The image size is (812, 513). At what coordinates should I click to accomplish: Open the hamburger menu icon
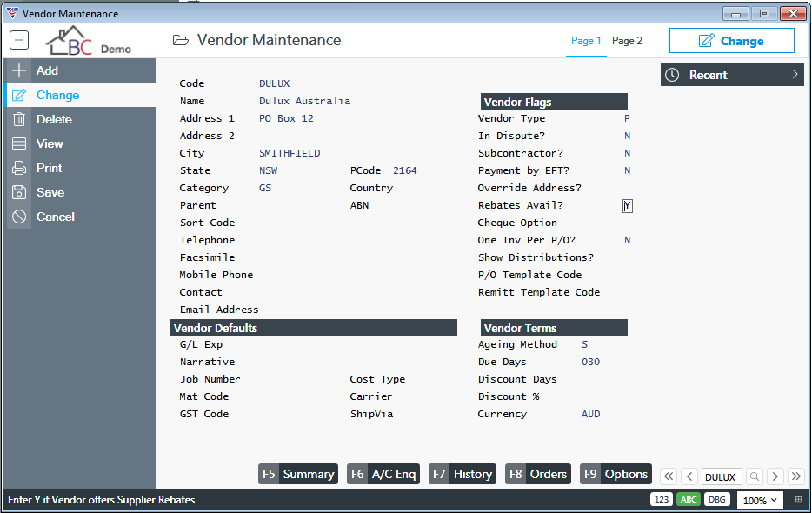tap(19, 40)
